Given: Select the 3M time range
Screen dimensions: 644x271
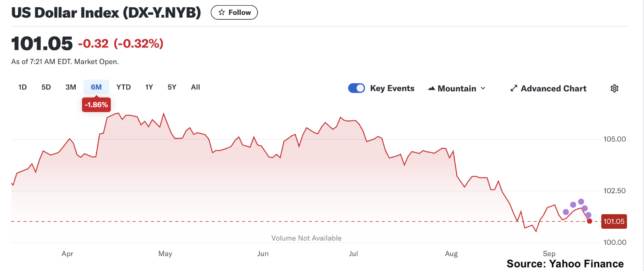Looking at the screenshot, I should 71,87.
